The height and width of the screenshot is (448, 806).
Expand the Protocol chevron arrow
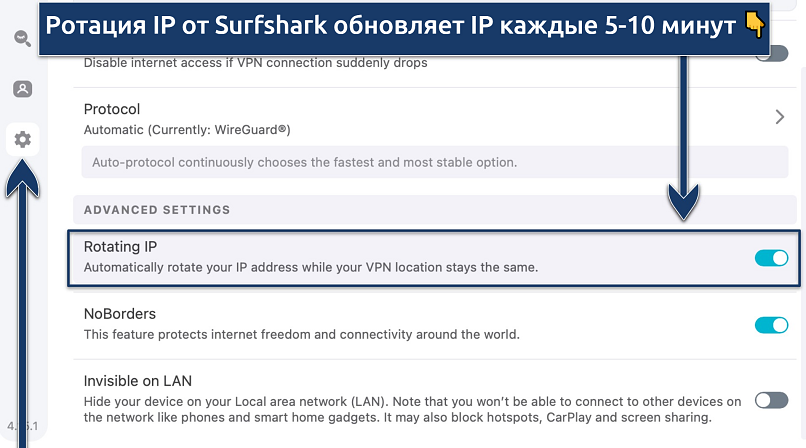click(780, 117)
